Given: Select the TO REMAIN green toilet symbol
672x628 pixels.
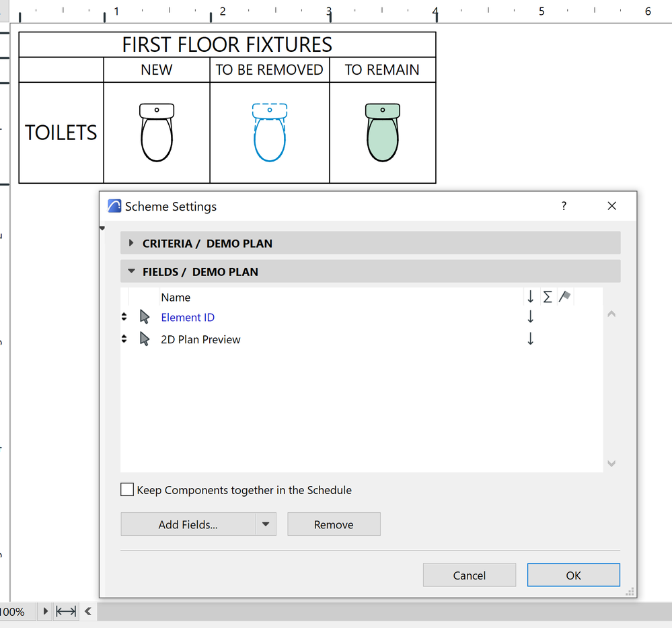Looking at the screenshot, I should [383, 132].
